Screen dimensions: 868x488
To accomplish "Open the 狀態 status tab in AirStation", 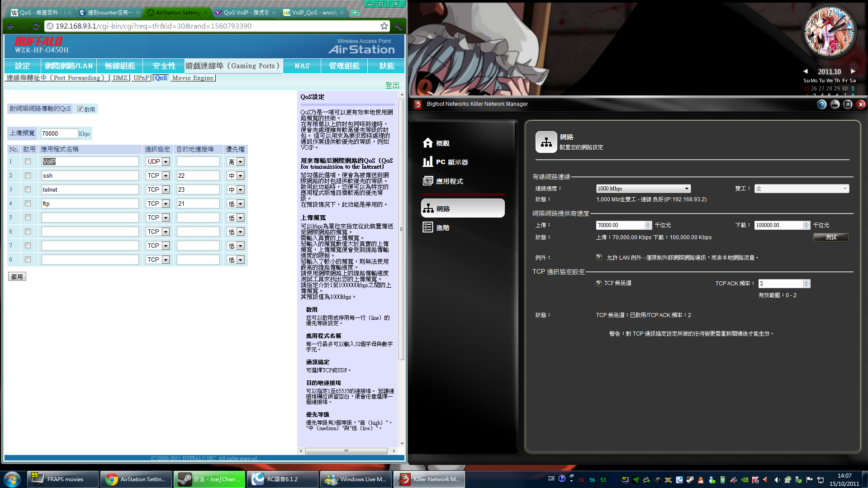I will (386, 66).
